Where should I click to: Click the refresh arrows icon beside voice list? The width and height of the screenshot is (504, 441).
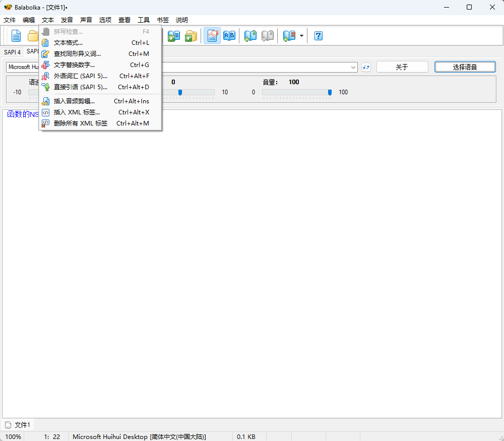click(x=366, y=67)
